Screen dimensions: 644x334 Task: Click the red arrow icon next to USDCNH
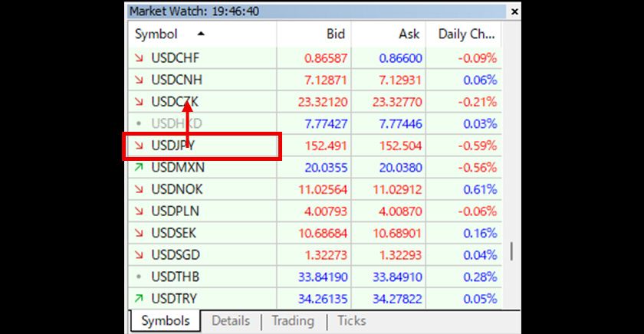pyautogui.click(x=138, y=80)
